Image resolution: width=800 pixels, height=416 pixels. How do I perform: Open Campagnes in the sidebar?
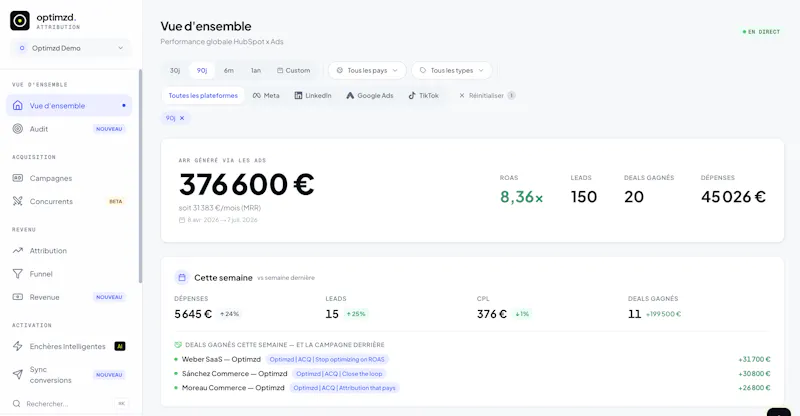click(x=69, y=178)
